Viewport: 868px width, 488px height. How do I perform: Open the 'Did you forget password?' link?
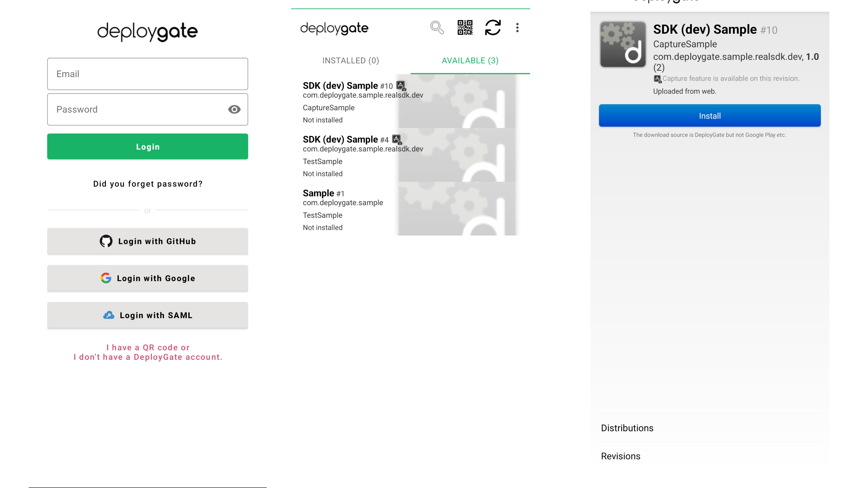[148, 183]
